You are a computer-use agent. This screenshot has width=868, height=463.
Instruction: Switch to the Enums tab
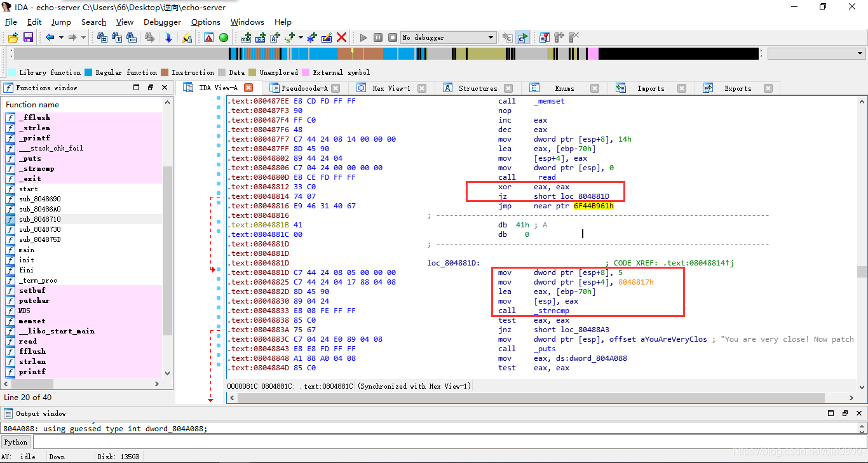click(x=564, y=88)
